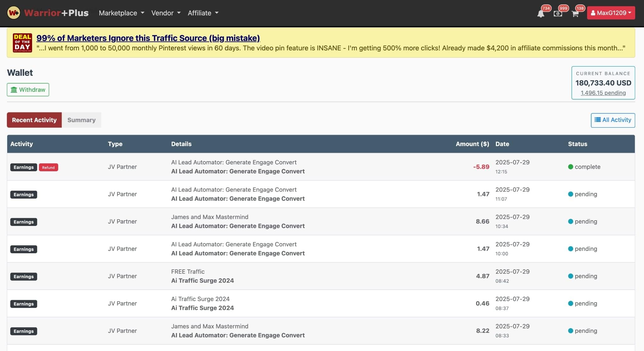The image size is (644, 351).
Task: Click the pending status in the 10:34 row
Action: [x=582, y=222]
